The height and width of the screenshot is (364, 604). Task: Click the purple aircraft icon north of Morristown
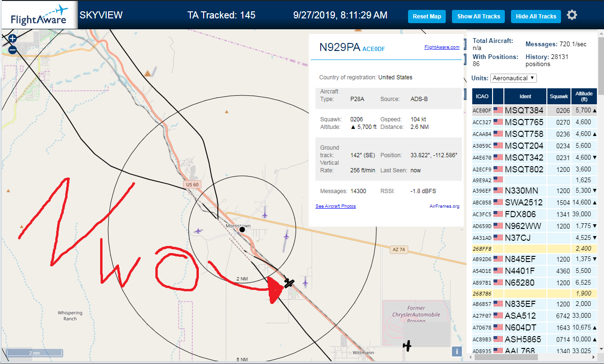(x=265, y=215)
